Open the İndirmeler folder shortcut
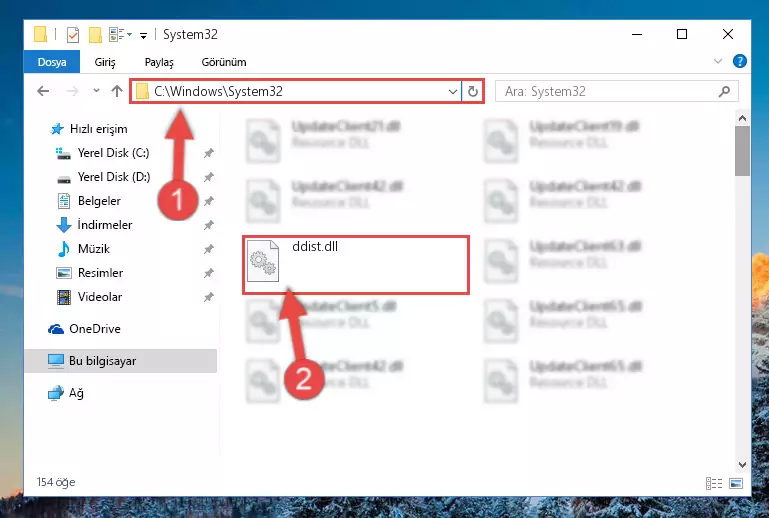The image size is (769, 518). [94, 225]
